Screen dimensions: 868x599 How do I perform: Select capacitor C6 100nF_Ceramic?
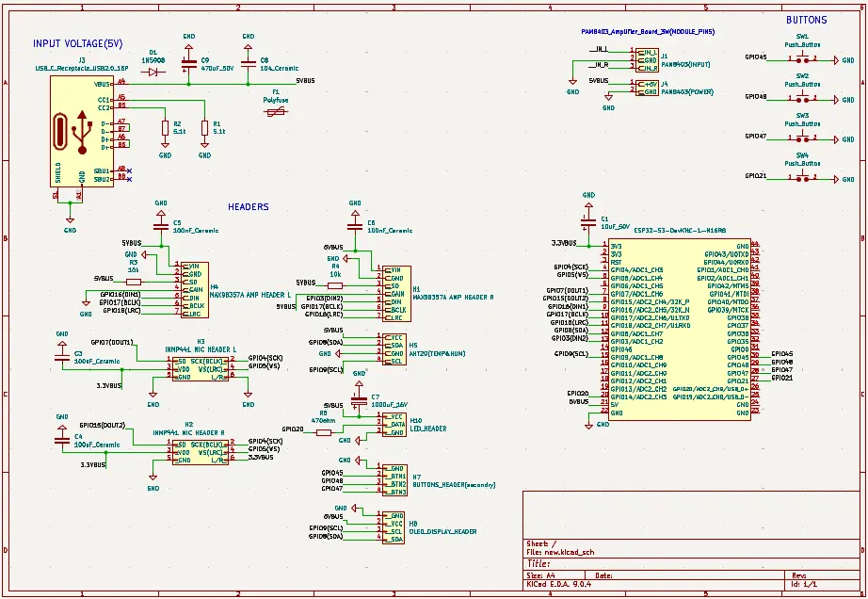(355, 226)
